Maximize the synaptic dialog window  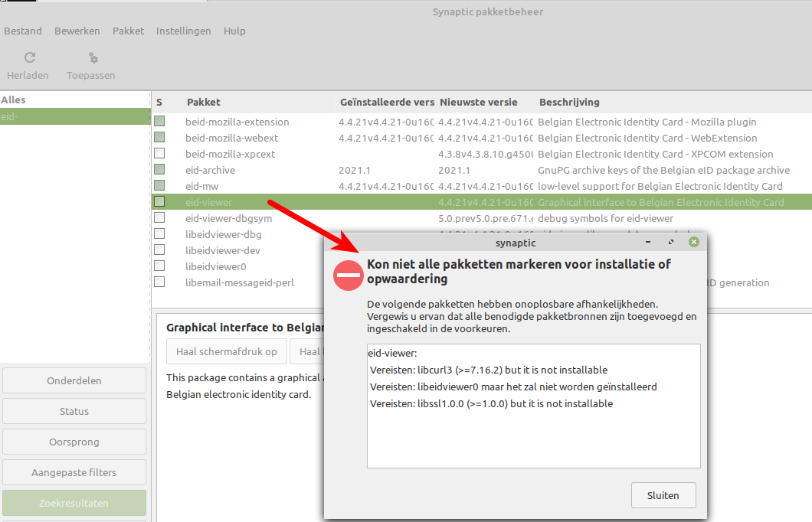coord(671,242)
